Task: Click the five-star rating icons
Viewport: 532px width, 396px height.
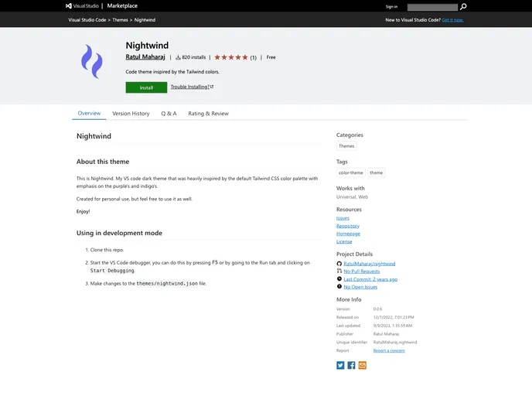Action: 231,57
